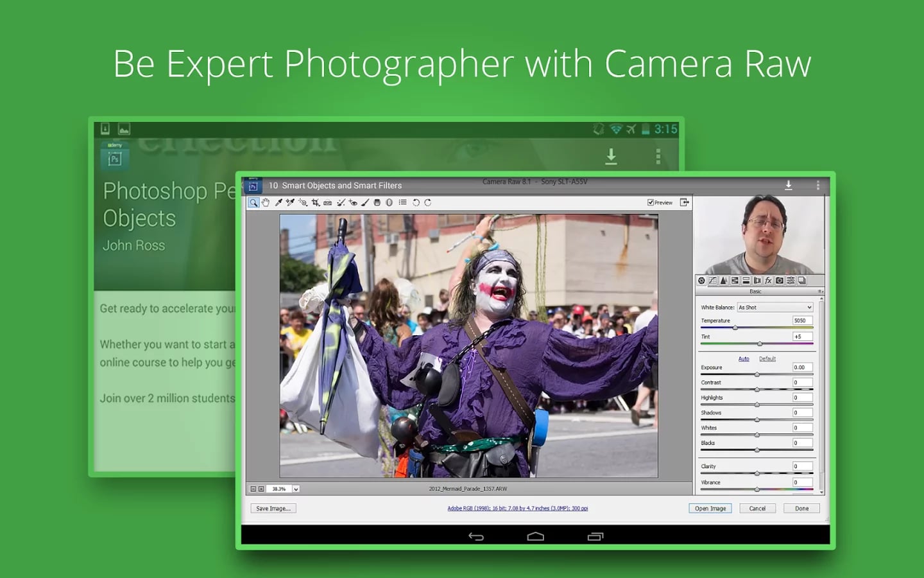
Task: Open the Basic panel flyout menu
Action: click(820, 292)
